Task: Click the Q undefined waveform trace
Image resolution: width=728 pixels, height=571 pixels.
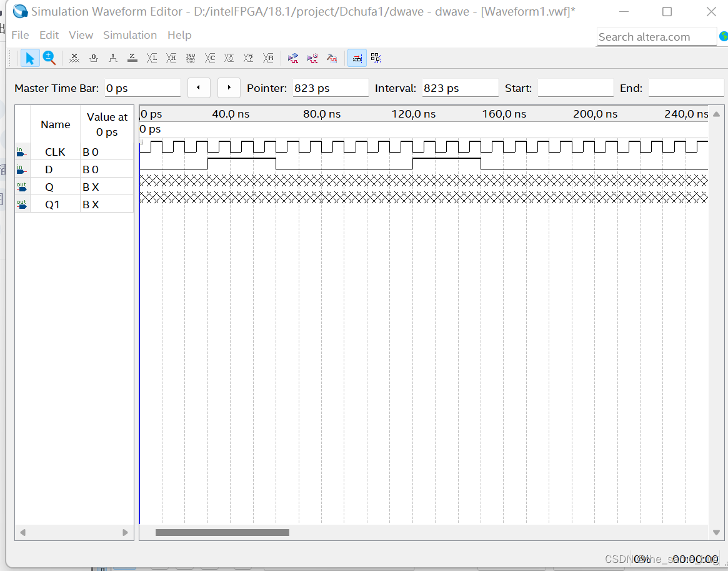Action: [x=424, y=180]
